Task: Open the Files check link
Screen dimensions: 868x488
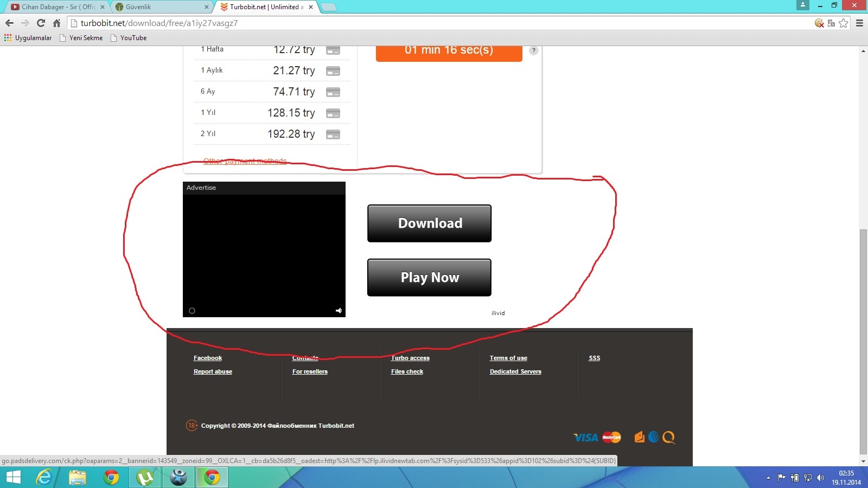Action: (407, 371)
